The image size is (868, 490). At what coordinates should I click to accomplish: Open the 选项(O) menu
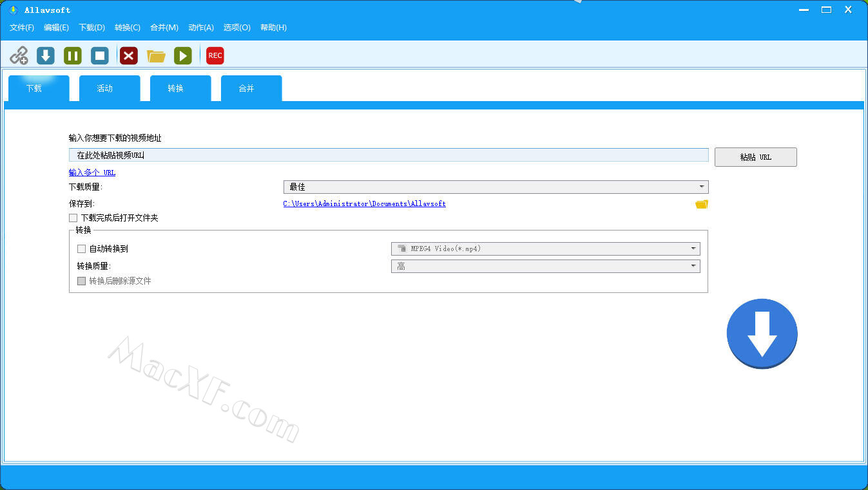[x=236, y=28]
